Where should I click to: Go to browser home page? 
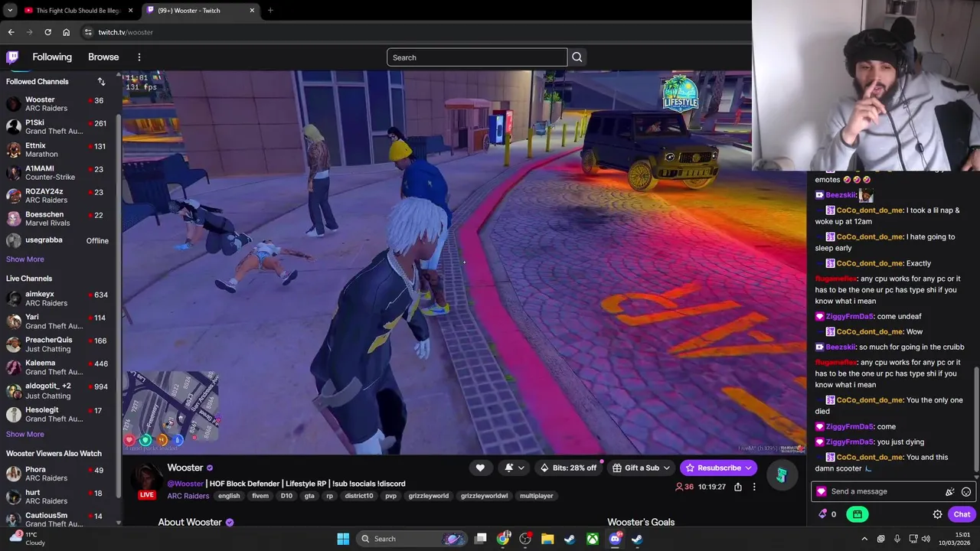pyautogui.click(x=66, y=32)
